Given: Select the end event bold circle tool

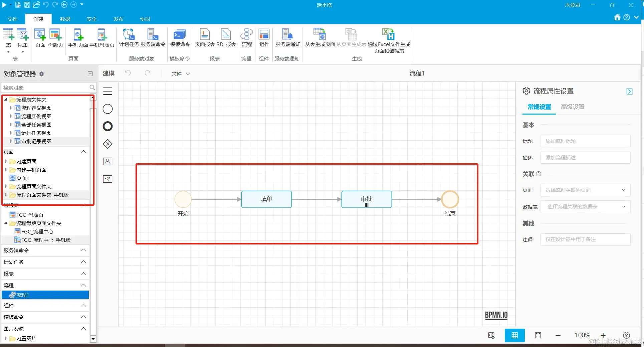Looking at the screenshot, I should point(108,126).
